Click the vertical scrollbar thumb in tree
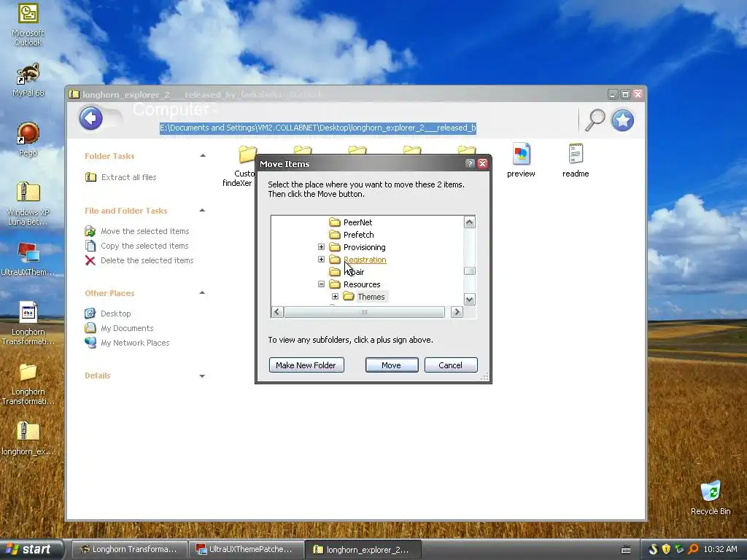747x560 pixels. (469, 271)
